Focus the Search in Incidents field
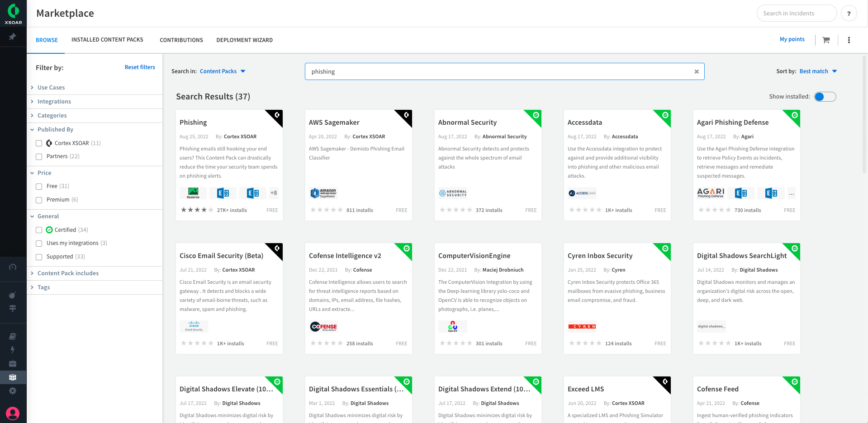Viewport: 868px width, 423px height. 797,14
